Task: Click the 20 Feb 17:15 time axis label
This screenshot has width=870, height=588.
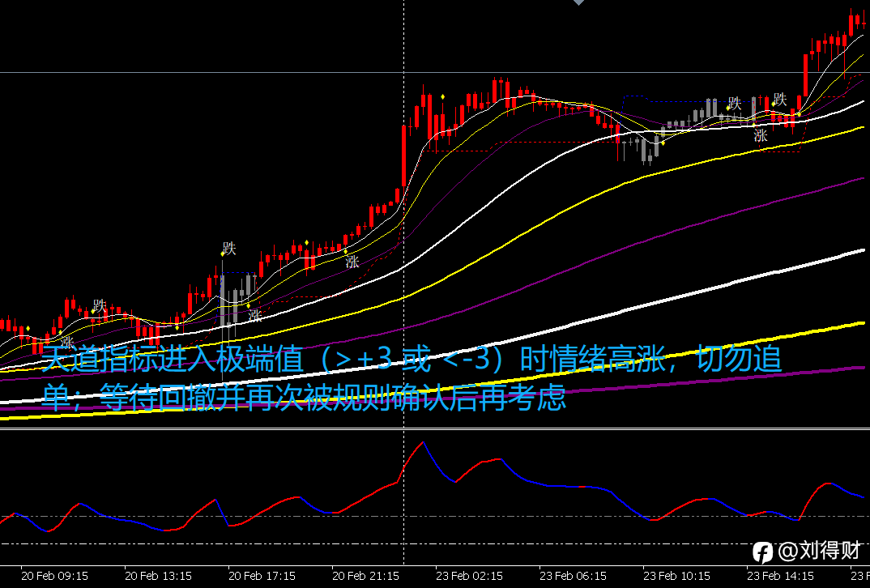Action: tap(262, 577)
